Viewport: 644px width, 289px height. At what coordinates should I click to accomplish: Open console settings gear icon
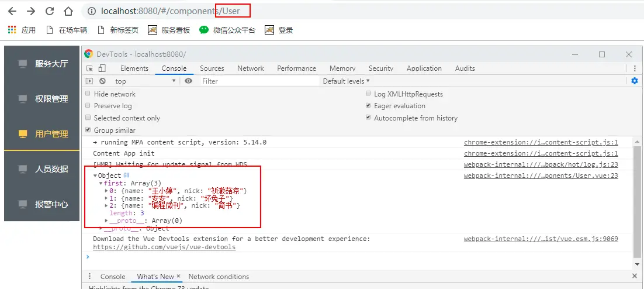click(x=635, y=81)
